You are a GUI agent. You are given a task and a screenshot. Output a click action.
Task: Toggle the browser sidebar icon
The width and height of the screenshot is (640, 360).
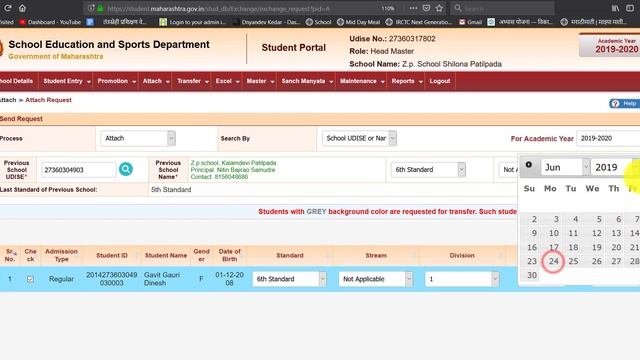[x=630, y=8]
